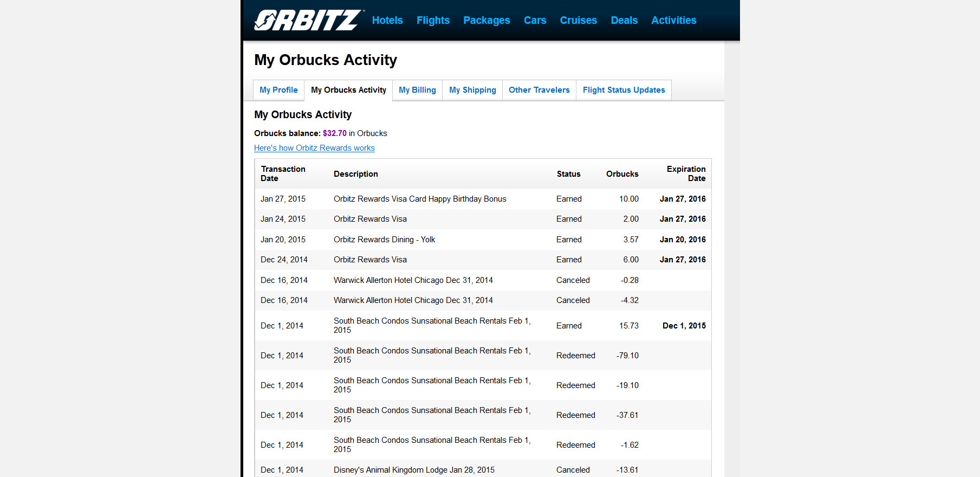Go to Flight Status Updates tab

pos(624,90)
